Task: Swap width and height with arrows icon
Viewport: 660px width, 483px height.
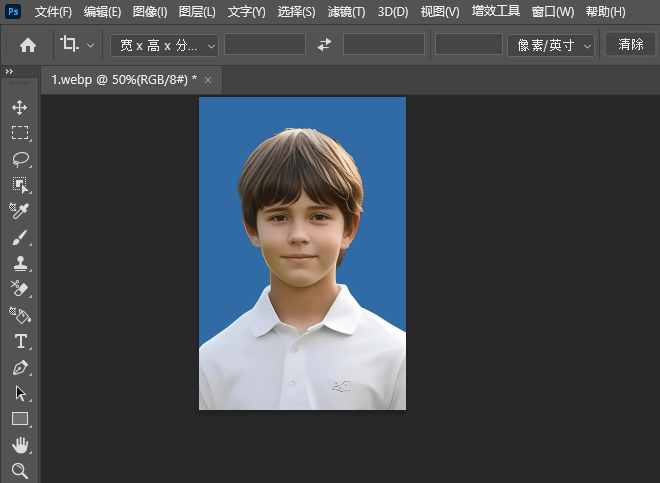Action: pos(324,45)
